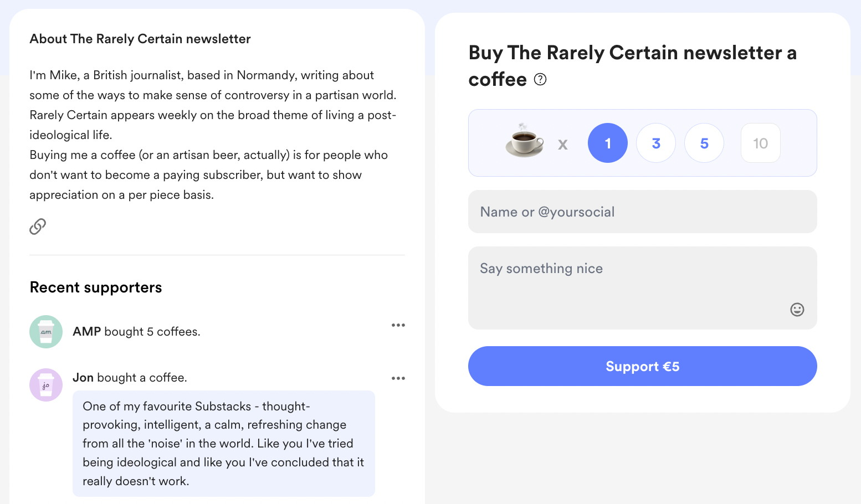The width and height of the screenshot is (861, 504).
Task: Click the Jon supporter name
Action: pyautogui.click(x=83, y=377)
